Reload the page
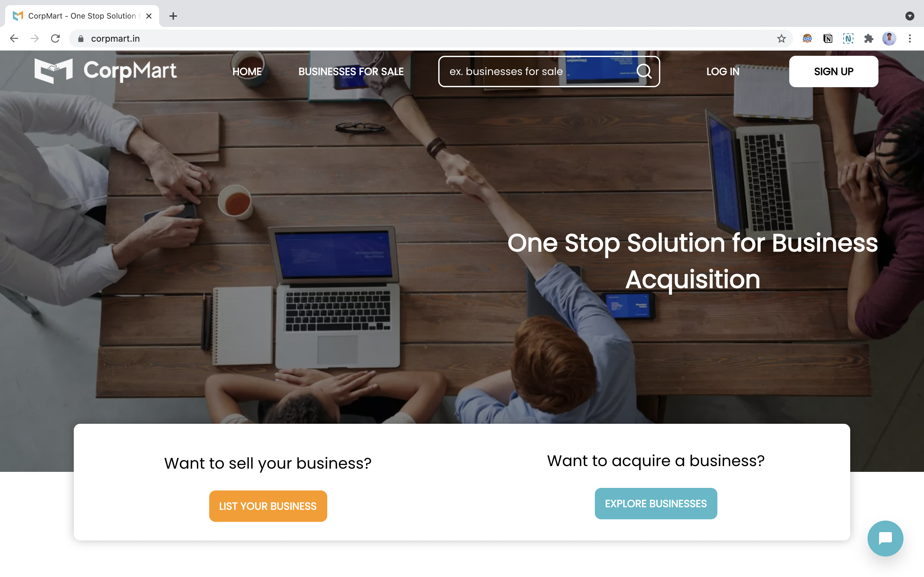Viewport: 924px width, 577px height. (56, 38)
